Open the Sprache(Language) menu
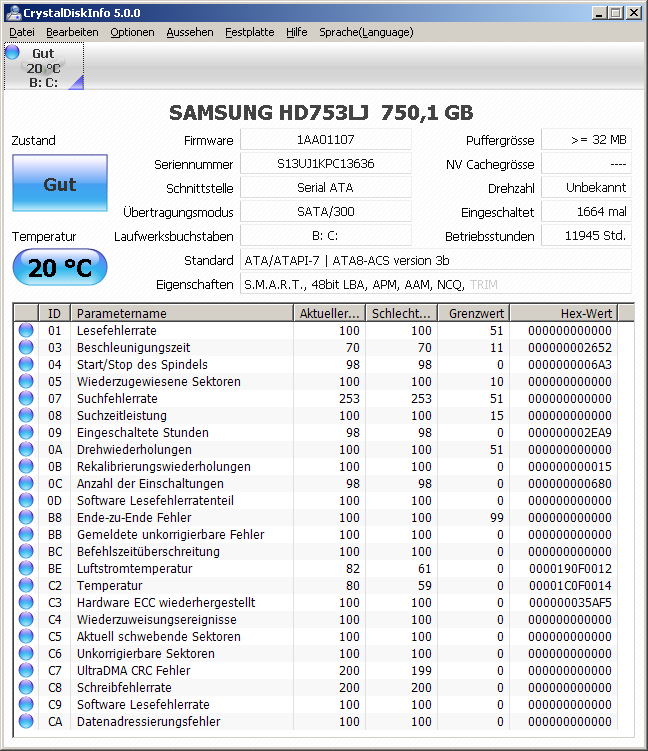The width and height of the screenshot is (648, 751). click(366, 32)
